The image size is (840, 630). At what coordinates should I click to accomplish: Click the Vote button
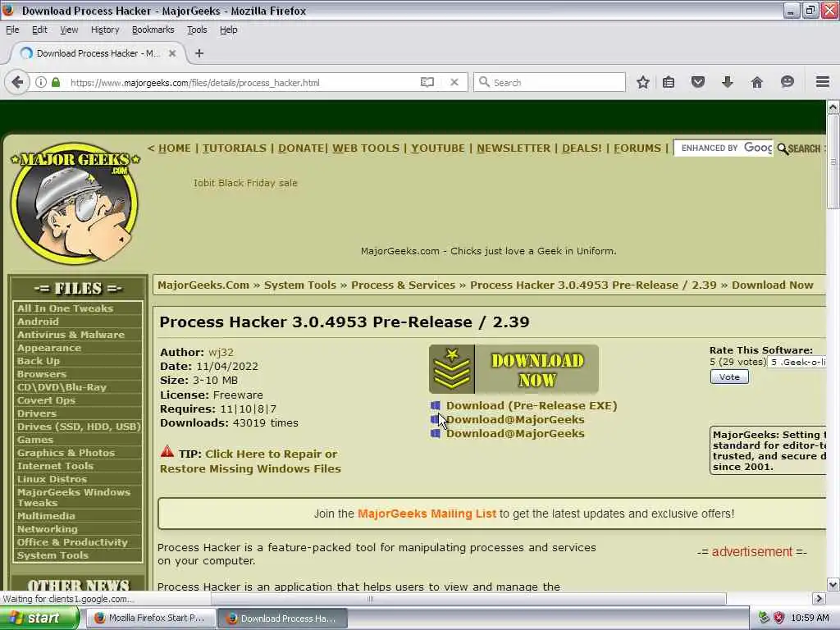click(729, 377)
